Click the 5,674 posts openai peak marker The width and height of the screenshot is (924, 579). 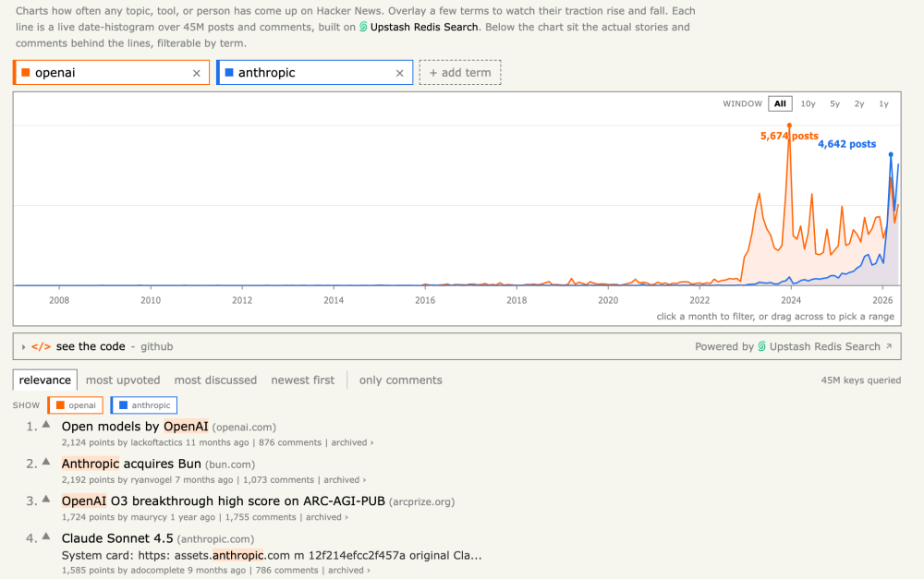(x=789, y=126)
